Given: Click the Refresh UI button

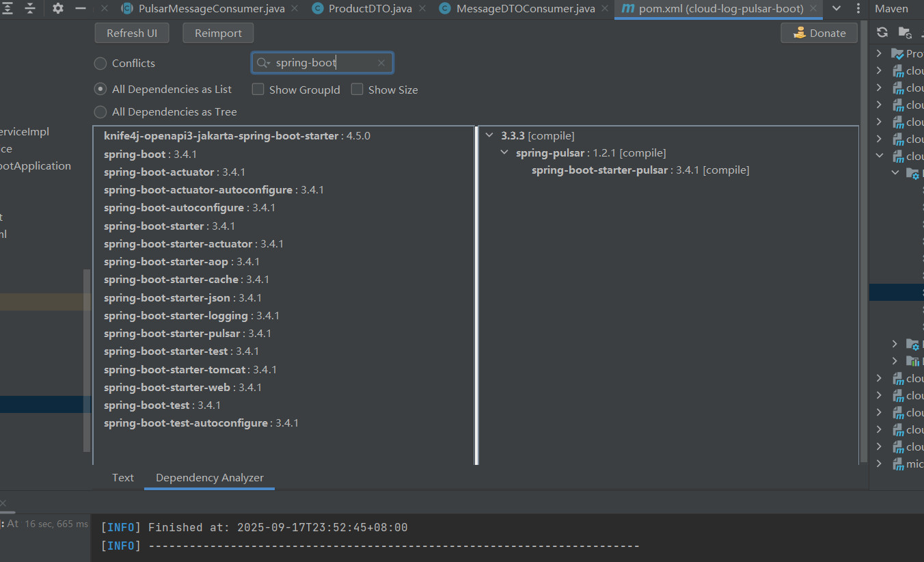Looking at the screenshot, I should (x=132, y=34).
